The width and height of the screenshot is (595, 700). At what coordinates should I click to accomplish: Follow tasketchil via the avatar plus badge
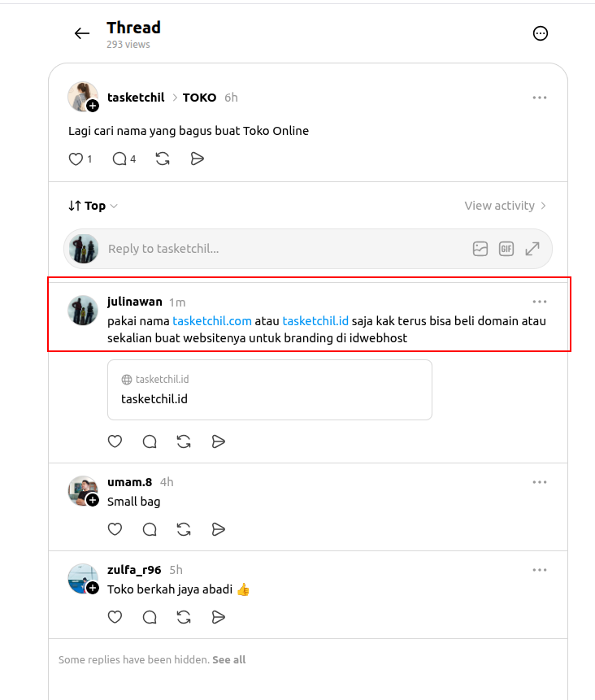pyautogui.click(x=93, y=107)
